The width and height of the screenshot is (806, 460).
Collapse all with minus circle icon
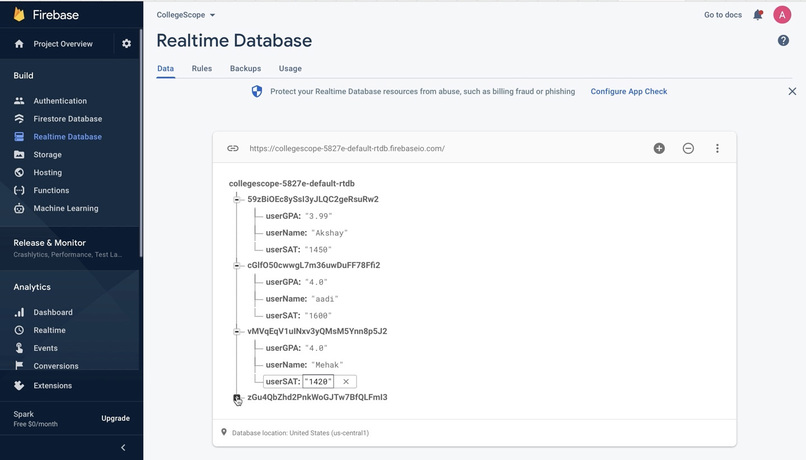click(x=688, y=148)
